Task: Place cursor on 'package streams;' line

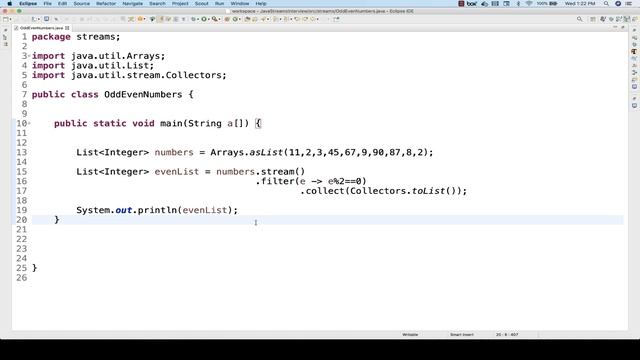Action: [x=76, y=37]
